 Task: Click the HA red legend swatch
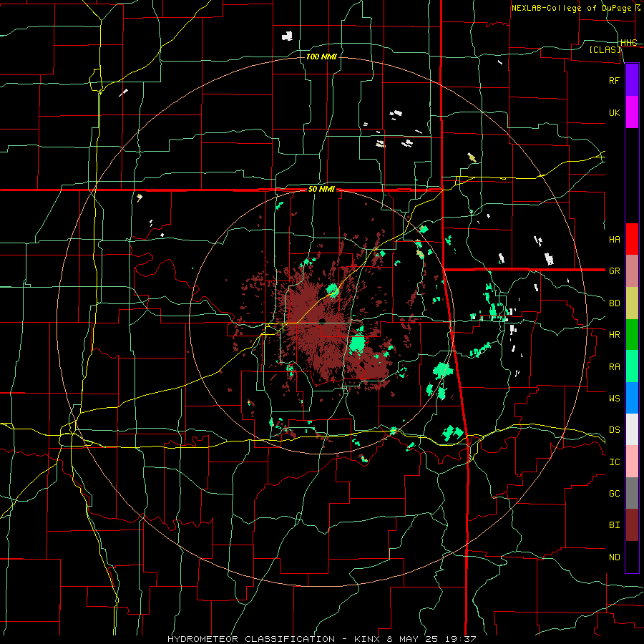coord(632,239)
